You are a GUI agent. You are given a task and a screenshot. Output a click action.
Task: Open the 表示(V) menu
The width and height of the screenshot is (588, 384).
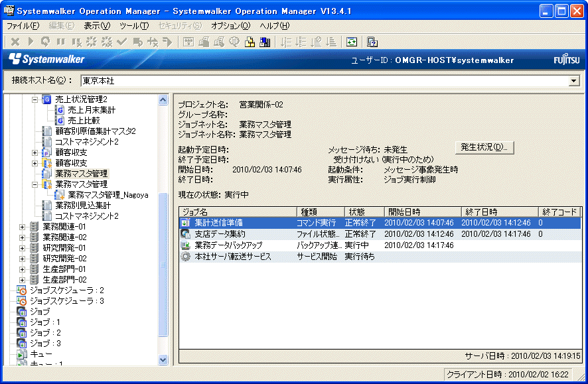click(x=97, y=25)
